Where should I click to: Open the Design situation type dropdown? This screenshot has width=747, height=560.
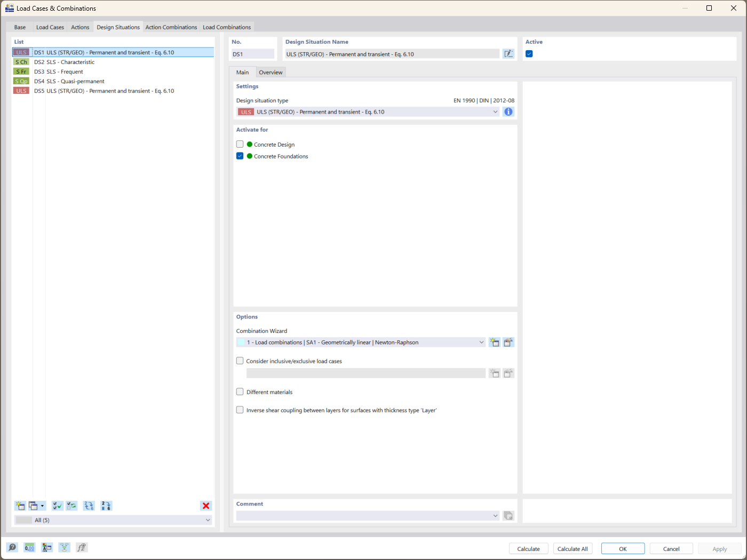pos(495,111)
